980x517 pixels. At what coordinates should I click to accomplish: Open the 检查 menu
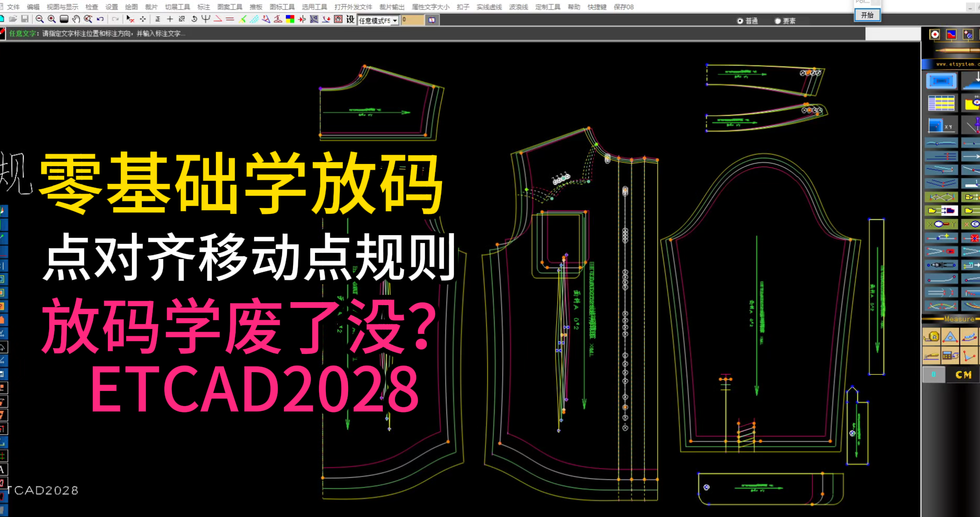[92, 7]
